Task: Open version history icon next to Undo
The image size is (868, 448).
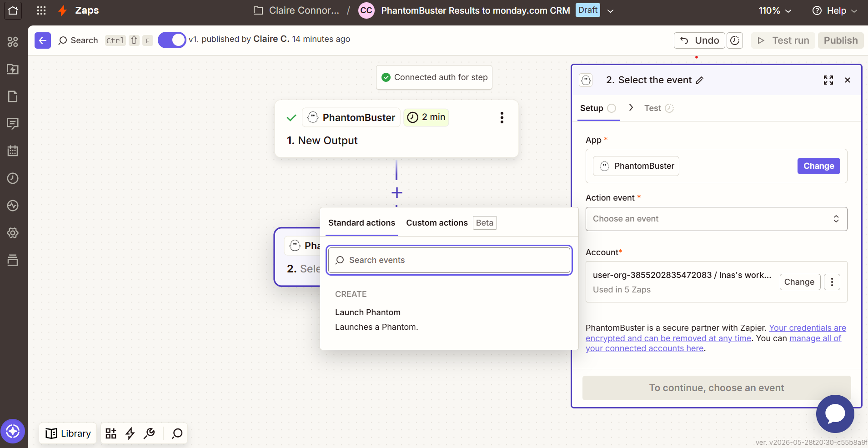Action: [735, 40]
